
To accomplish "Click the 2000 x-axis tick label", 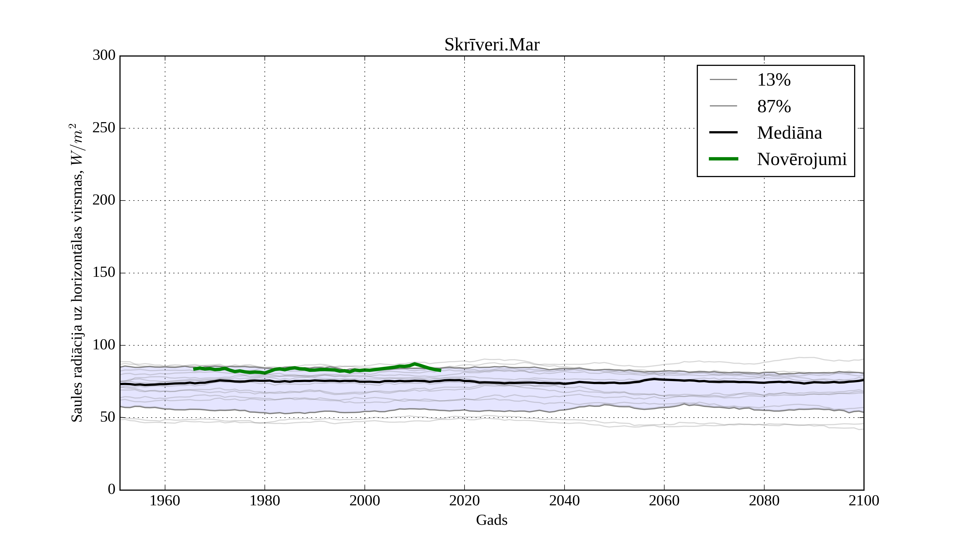I will (x=365, y=501).
